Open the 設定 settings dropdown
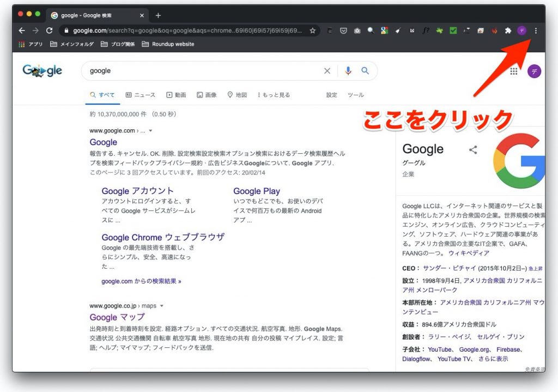This screenshot has width=558, height=392. (331, 95)
